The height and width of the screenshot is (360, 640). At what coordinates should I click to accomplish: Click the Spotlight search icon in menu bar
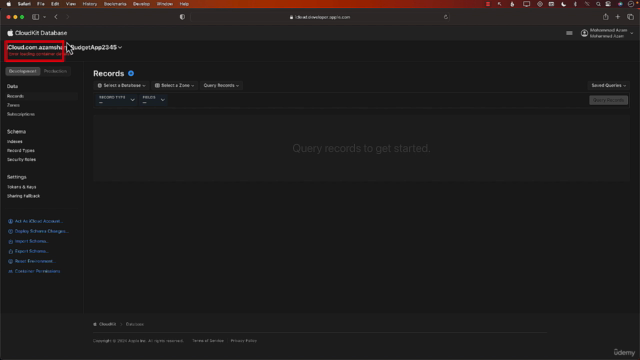[x=598, y=4]
